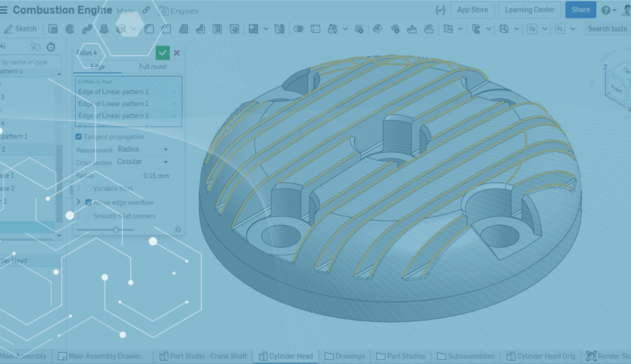Click the Share button
This screenshot has height=364, width=631.
[581, 10]
